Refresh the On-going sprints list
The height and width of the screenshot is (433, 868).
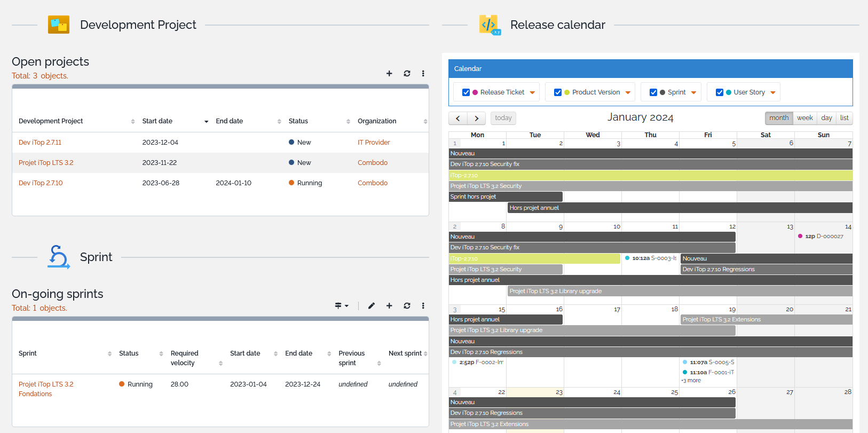tap(407, 306)
